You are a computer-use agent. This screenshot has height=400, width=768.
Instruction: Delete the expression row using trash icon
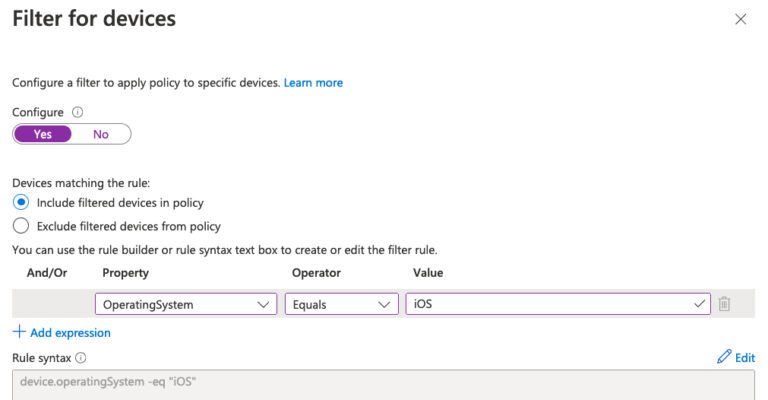[725, 304]
